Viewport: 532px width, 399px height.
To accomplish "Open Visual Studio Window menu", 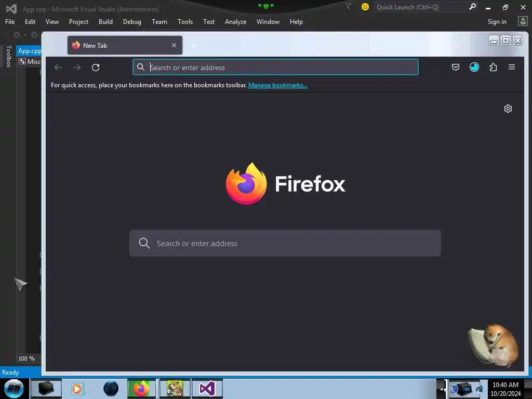I will [268, 22].
